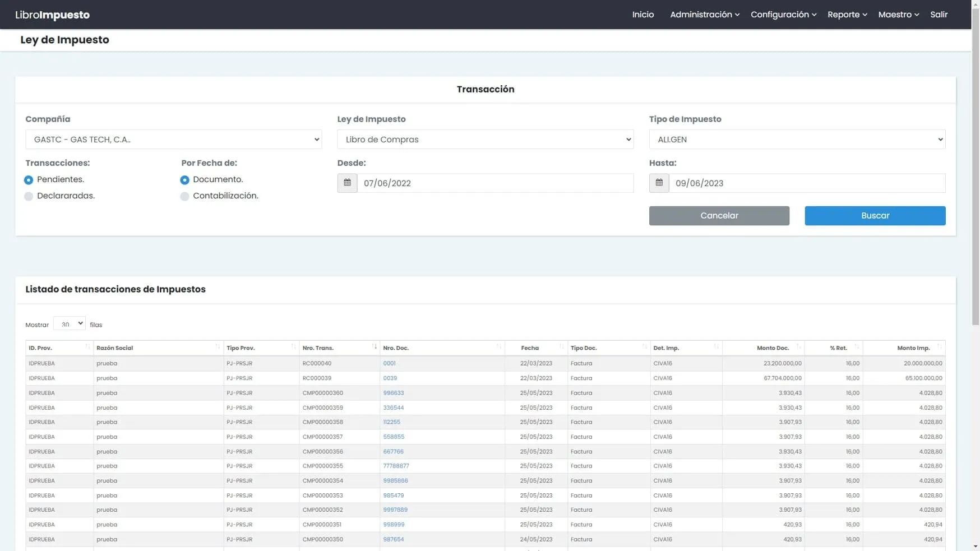Click transaction number CMP00000360 cell
Viewport: 980px width, 551px height.
pos(339,393)
